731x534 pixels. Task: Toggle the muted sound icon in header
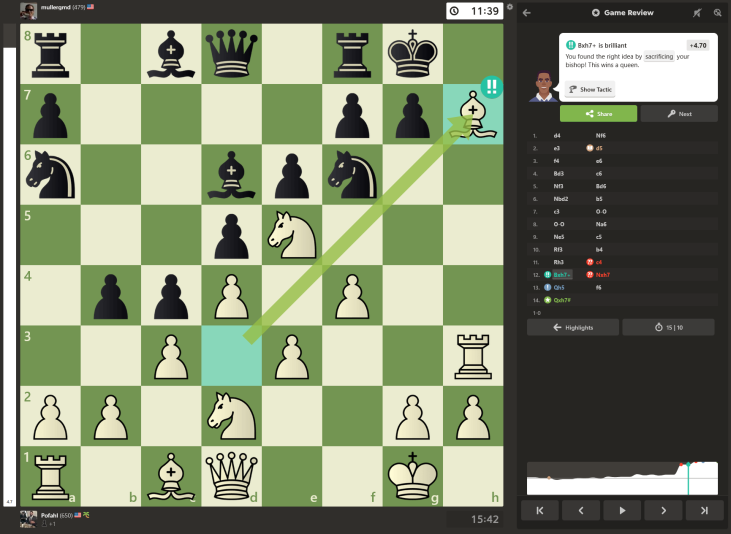coord(697,13)
